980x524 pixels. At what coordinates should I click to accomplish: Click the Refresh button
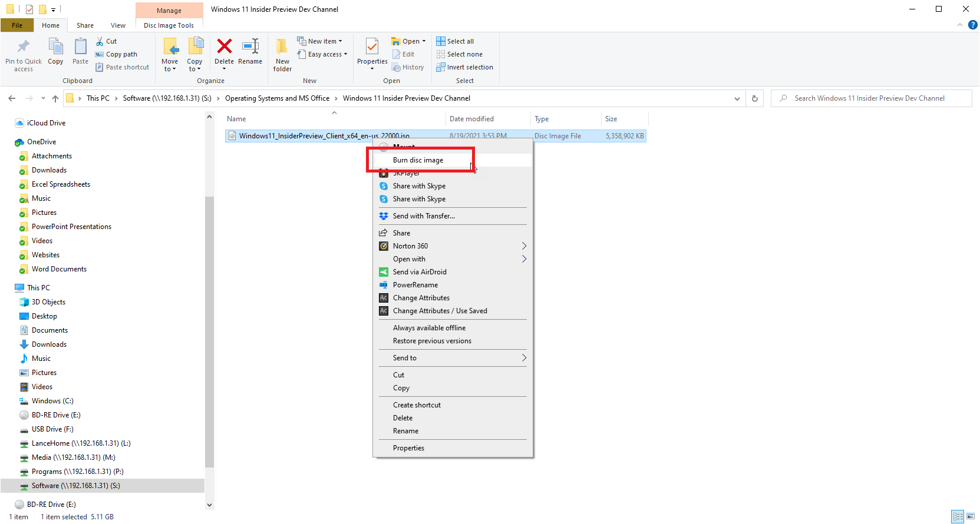(x=754, y=98)
